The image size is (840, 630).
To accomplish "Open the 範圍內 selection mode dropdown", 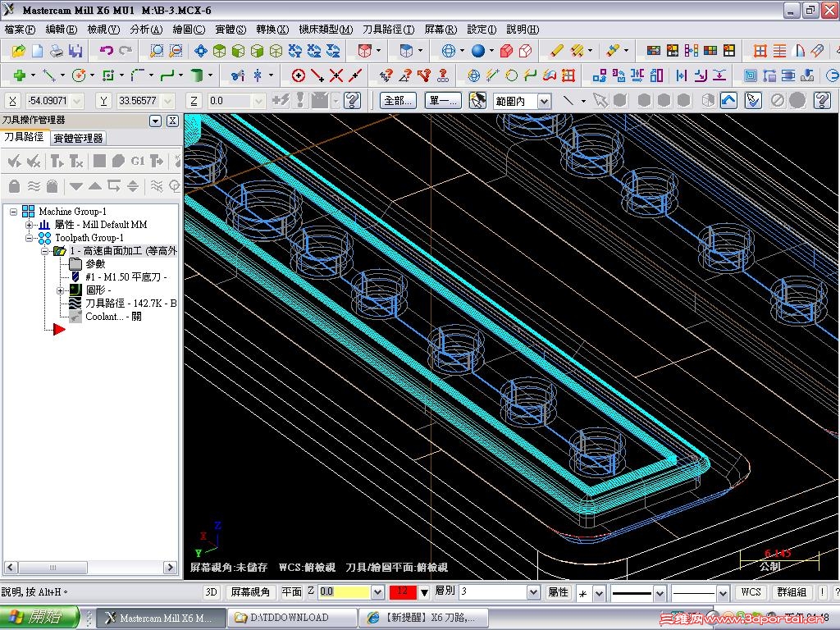I will [543, 101].
